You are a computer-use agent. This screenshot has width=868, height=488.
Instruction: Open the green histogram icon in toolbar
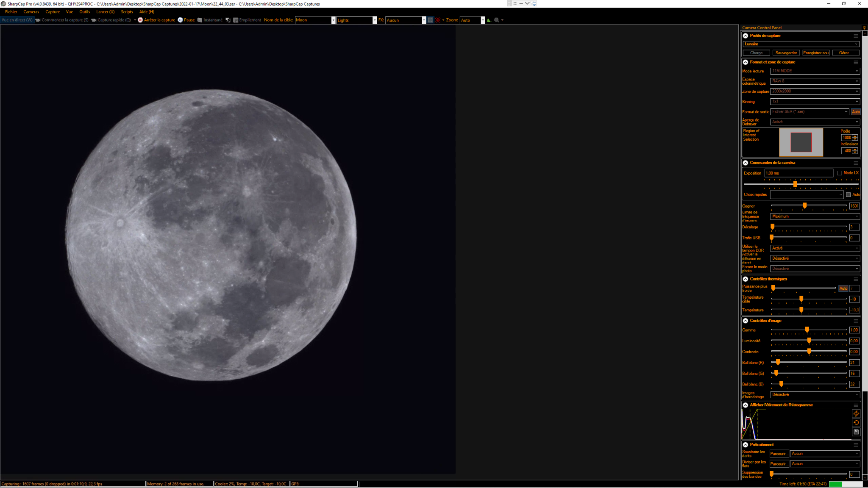click(x=489, y=20)
